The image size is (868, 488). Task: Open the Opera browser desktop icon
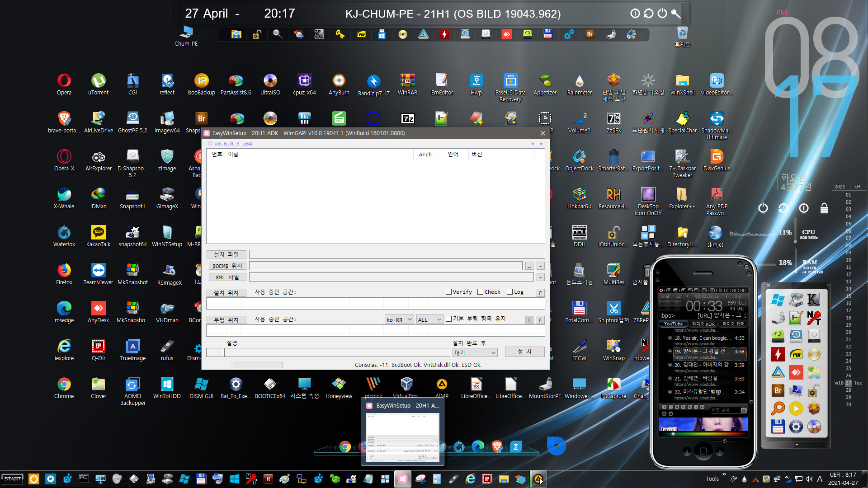coord(64,84)
